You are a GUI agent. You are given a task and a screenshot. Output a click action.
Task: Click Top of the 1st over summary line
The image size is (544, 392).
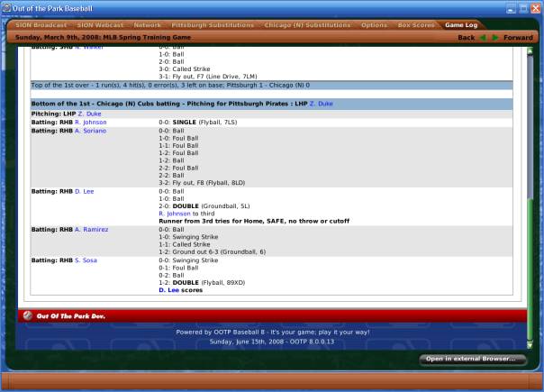(x=271, y=85)
